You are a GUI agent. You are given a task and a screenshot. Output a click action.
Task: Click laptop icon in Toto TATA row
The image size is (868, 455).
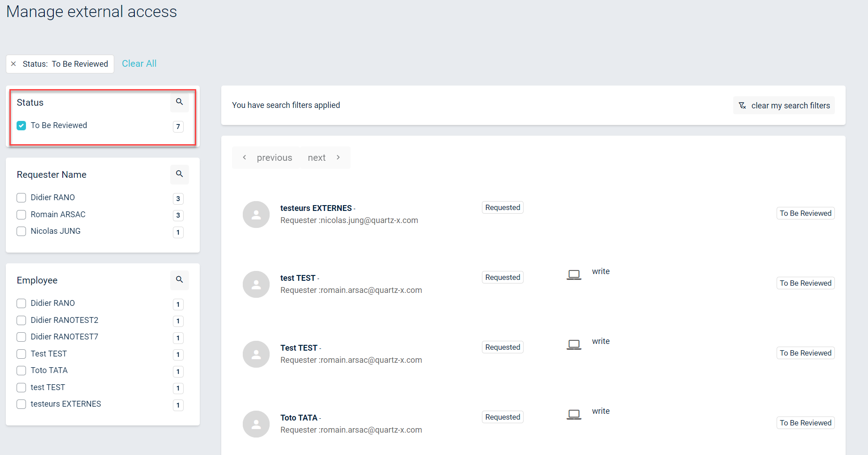coord(574,414)
